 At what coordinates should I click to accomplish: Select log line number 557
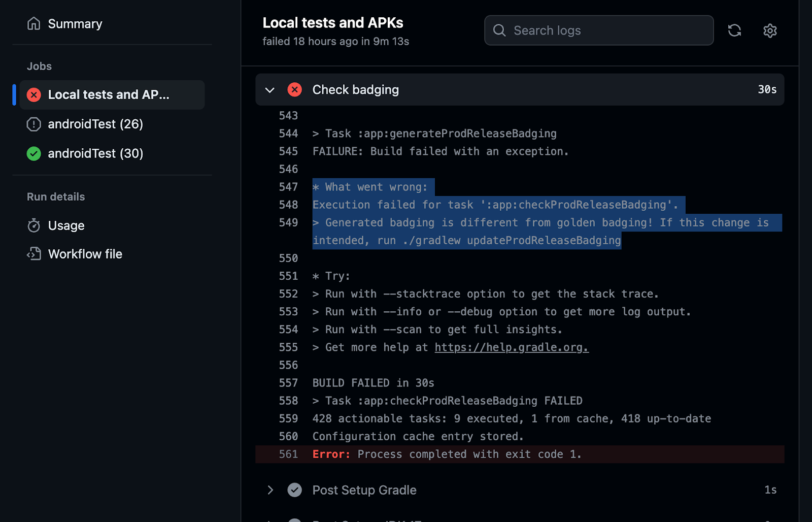[x=288, y=383]
